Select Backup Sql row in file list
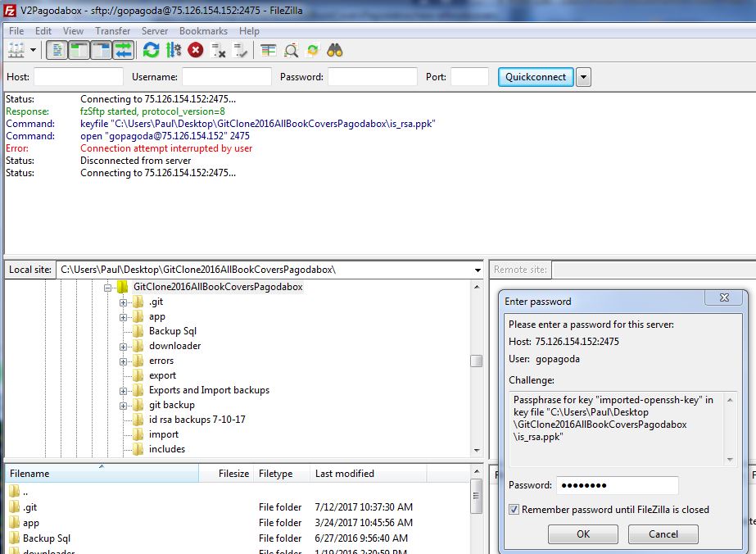The image size is (756, 554). (236, 538)
